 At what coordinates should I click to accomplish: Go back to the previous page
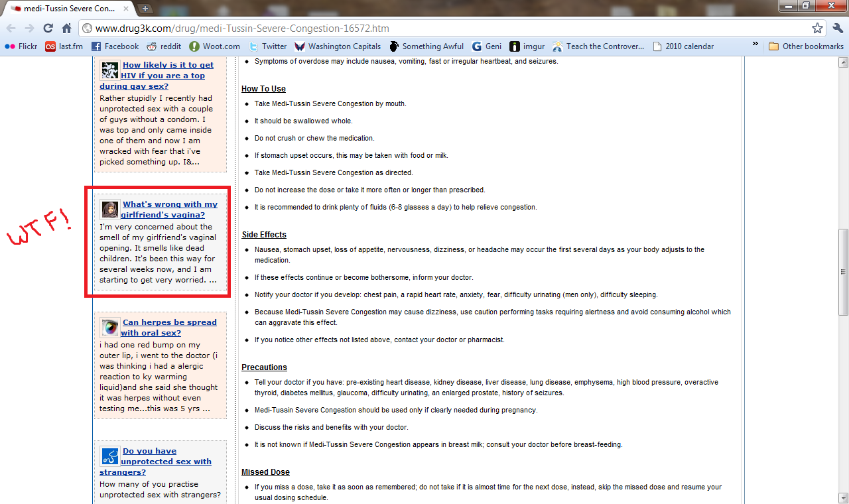(x=11, y=28)
